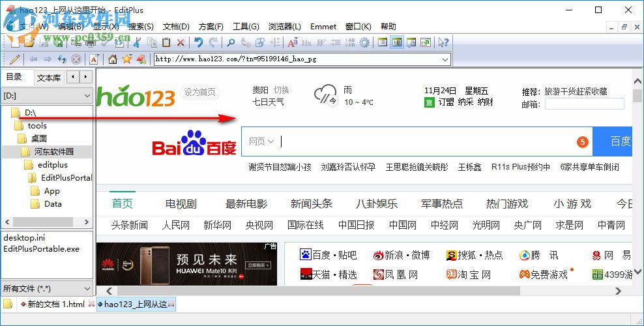Open the 方案(F) menu
644x326 pixels.
(x=211, y=27)
